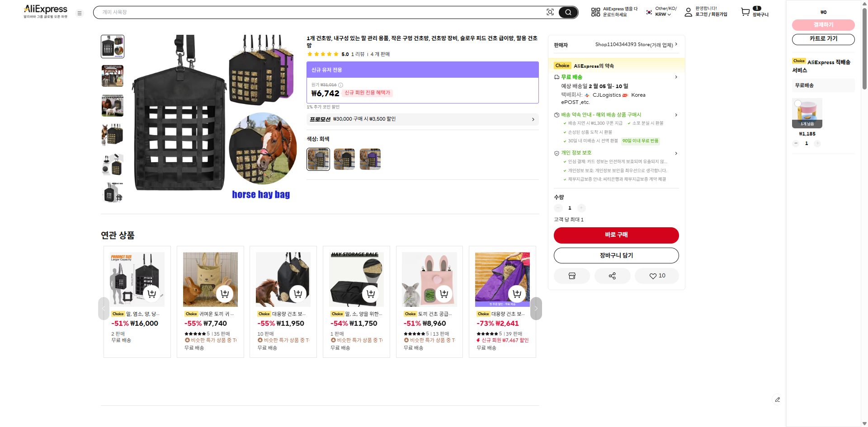This screenshot has width=868, height=427.
Task: Click the edit pencil floating icon
Action: pyautogui.click(x=777, y=399)
